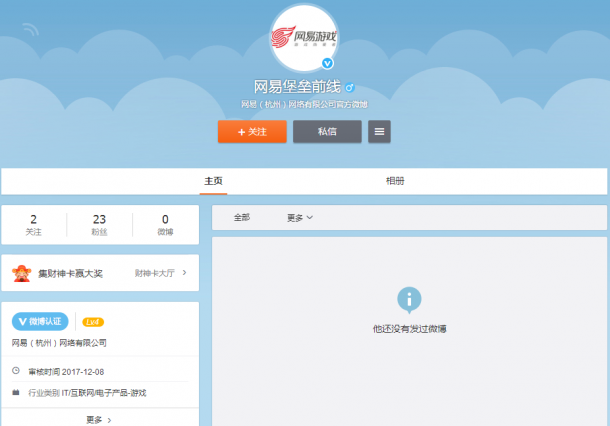Image resolution: width=610 pixels, height=426 pixels.
Task: View the 23 粉丝 followers list
Action: (99, 224)
